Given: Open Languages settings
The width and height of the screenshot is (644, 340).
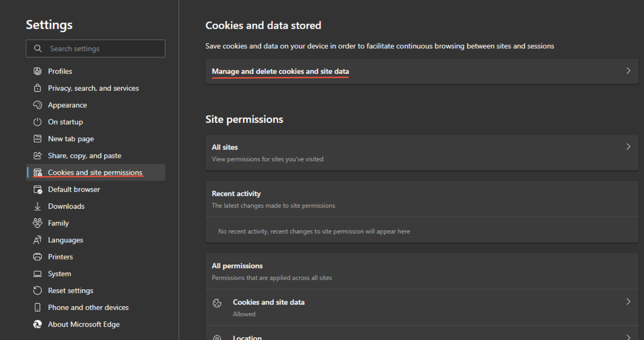Looking at the screenshot, I should point(95,240).
